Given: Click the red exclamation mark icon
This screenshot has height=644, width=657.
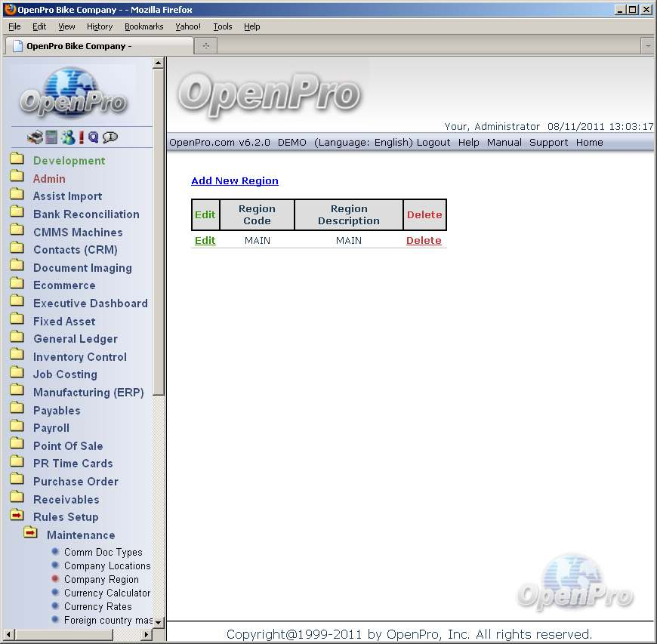Looking at the screenshot, I should [x=82, y=137].
